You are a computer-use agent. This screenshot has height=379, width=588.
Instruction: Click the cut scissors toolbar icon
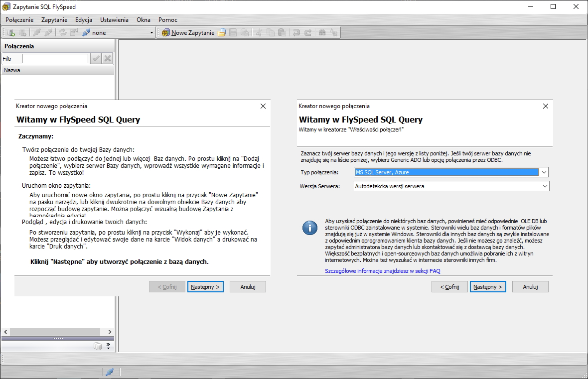point(259,32)
